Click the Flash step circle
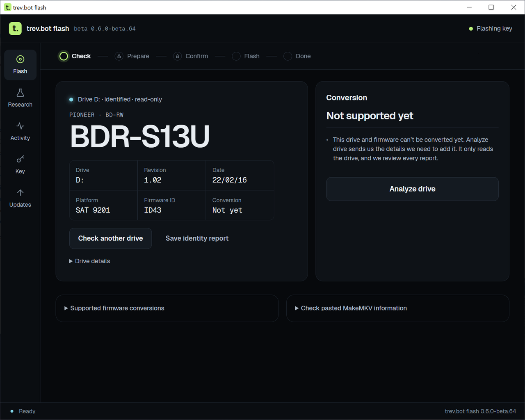 236,56
